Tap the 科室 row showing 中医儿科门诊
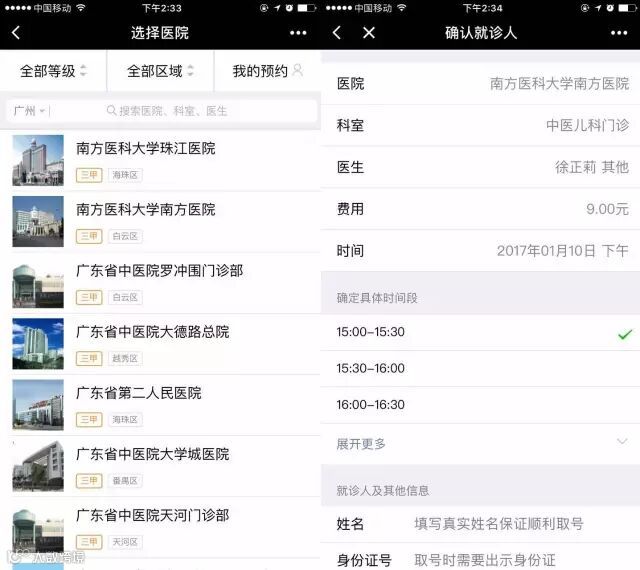Viewport: 640px width, 570px height. coord(480,125)
